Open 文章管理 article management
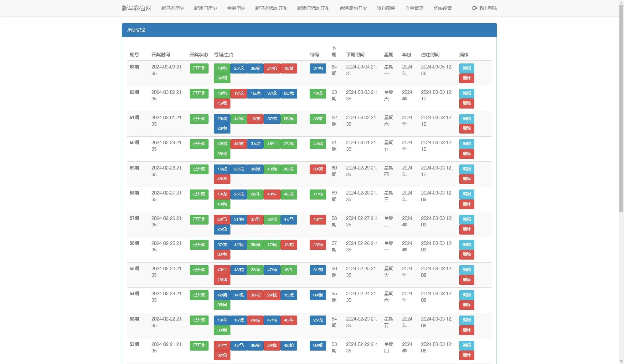624x364 pixels. pos(414,8)
